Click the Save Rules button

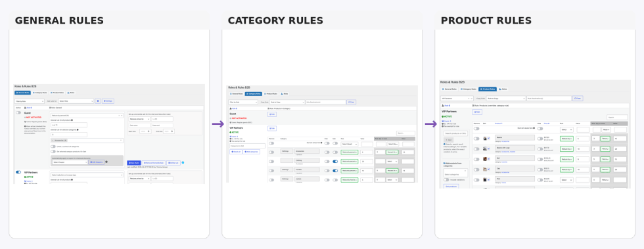tap(134, 163)
